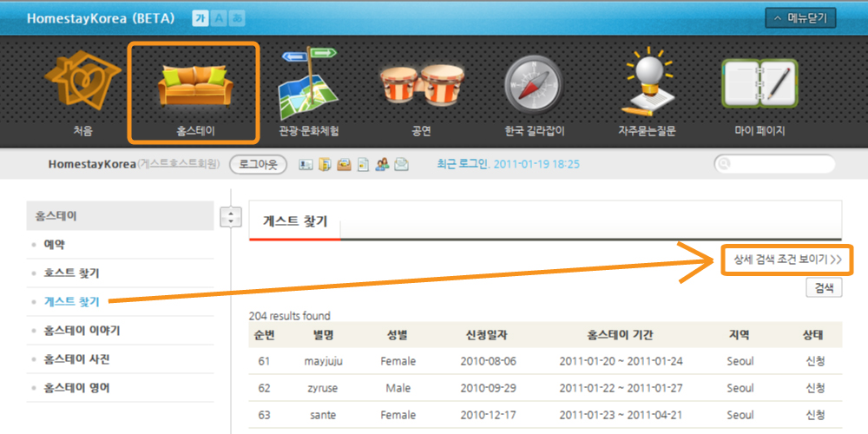Open guest zyruse's entry
This screenshot has width=868, height=434.
click(x=323, y=388)
